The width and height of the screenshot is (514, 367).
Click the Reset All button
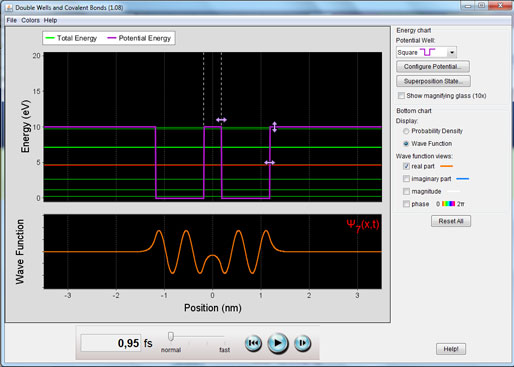pos(451,221)
